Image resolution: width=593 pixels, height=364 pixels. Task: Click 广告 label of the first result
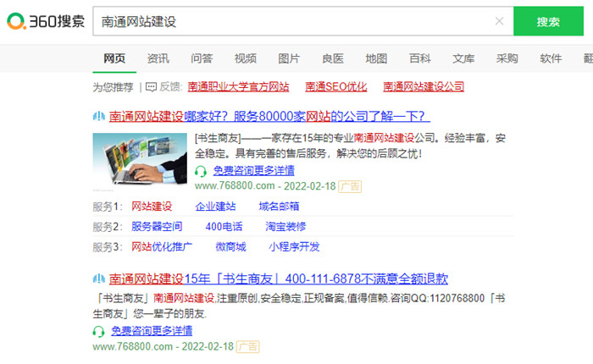350,186
